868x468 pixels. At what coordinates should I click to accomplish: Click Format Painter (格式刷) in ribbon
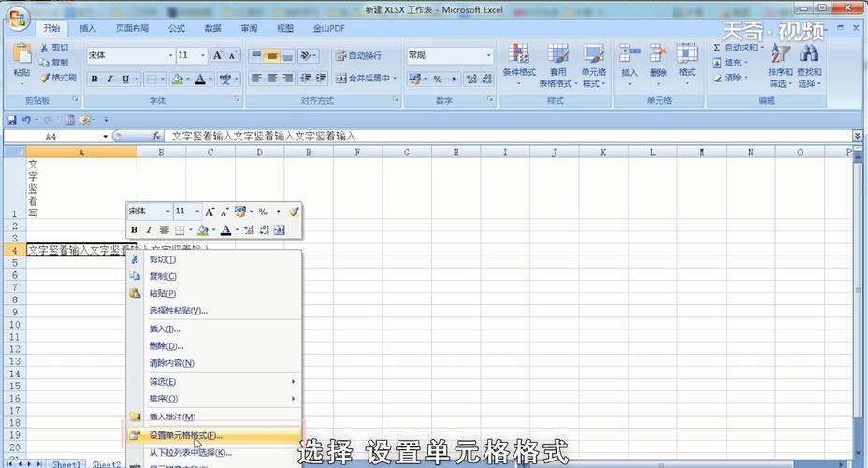[x=58, y=78]
